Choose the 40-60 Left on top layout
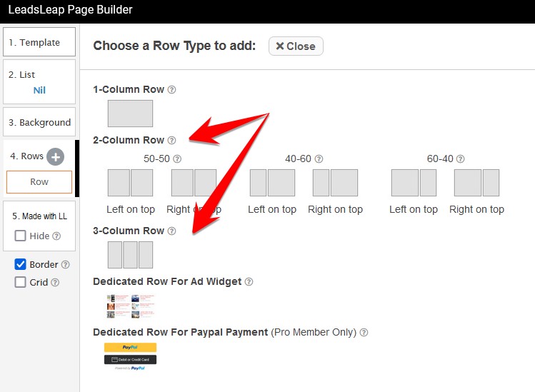The height and width of the screenshot is (392, 535). click(x=272, y=183)
